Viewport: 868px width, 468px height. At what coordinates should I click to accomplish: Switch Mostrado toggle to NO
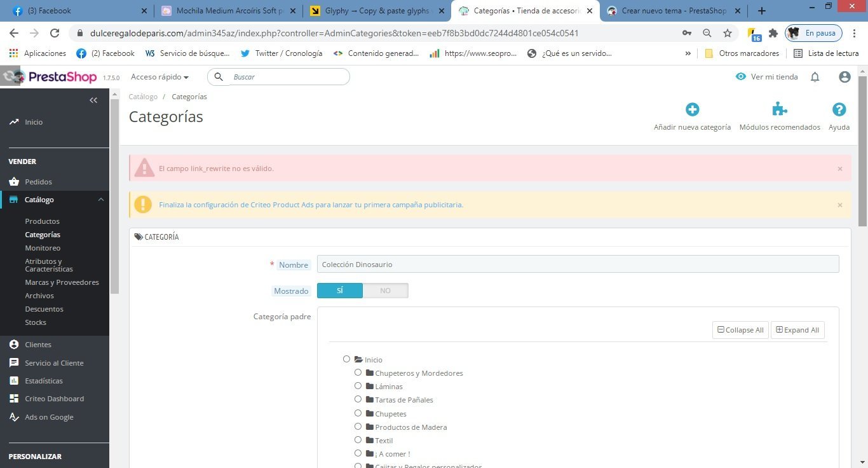coord(385,291)
